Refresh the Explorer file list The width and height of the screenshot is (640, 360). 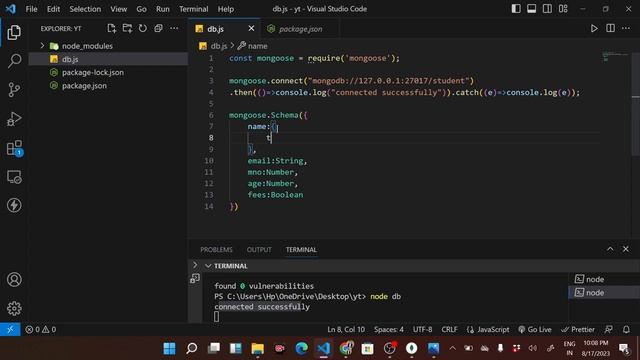[x=142, y=28]
